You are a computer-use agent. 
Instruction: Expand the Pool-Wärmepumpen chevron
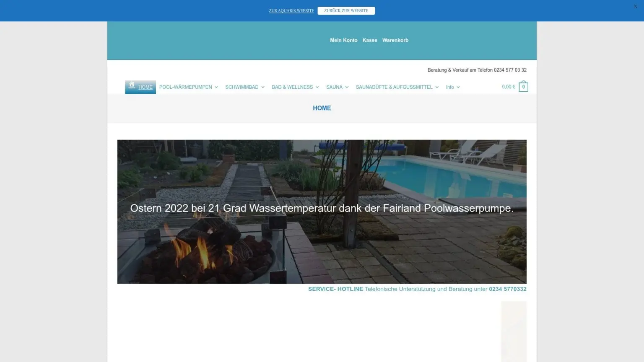[x=216, y=87]
